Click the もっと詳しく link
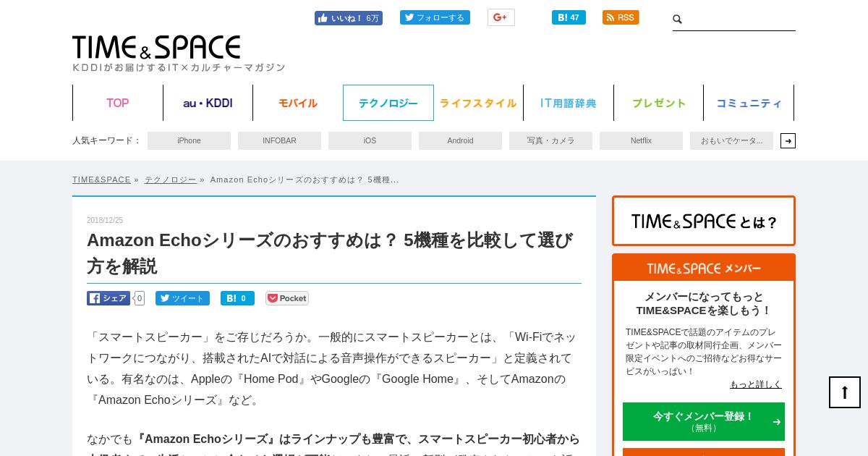 (756, 384)
